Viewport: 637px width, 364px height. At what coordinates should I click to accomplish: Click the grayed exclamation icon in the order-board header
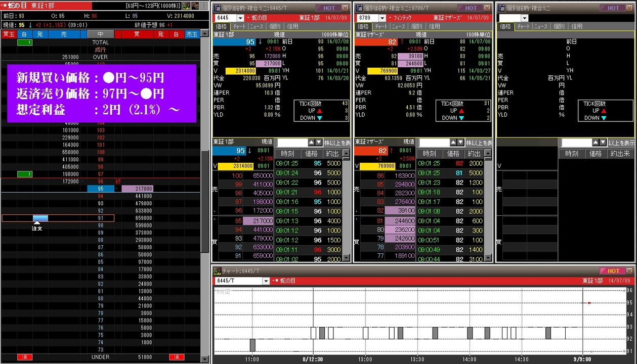pos(203,6)
